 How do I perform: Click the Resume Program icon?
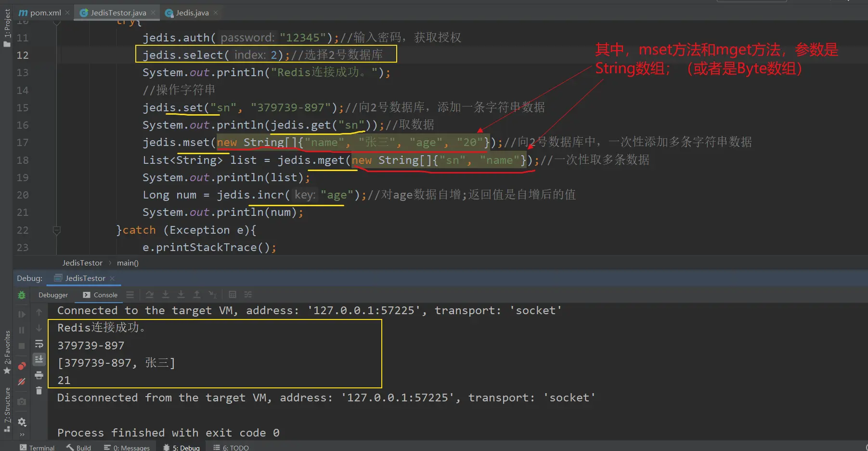pyautogui.click(x=22, y=314)
